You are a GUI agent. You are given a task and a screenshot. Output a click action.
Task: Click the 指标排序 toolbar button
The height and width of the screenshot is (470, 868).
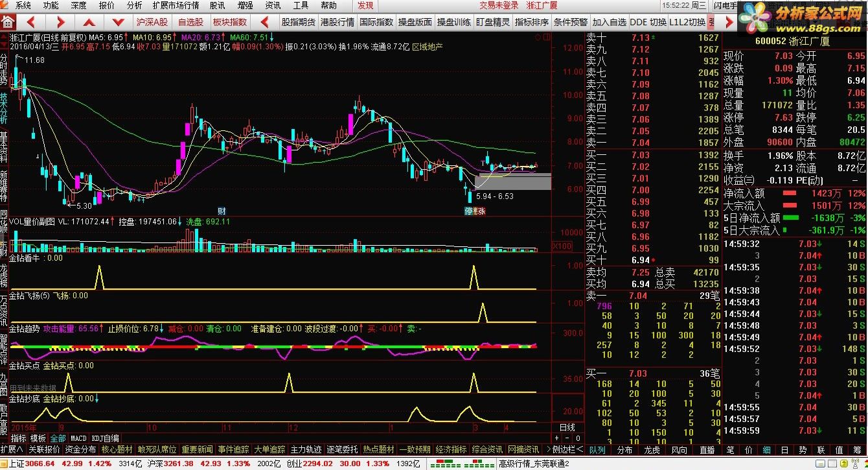532,22
